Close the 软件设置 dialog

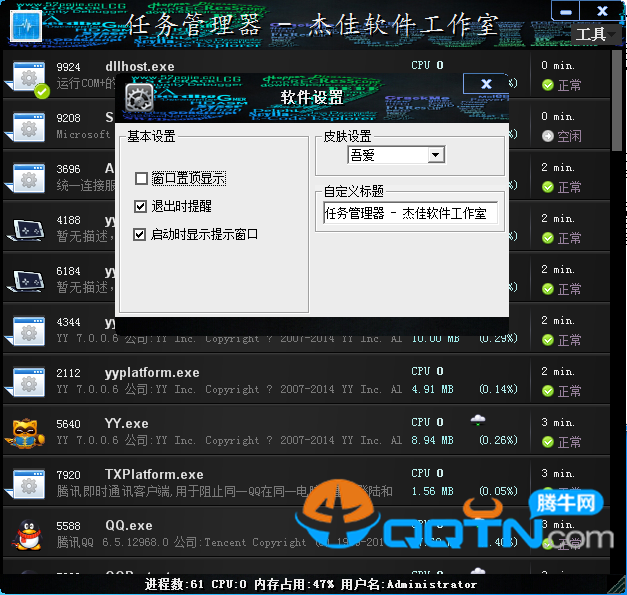click(x=486, y=84)
